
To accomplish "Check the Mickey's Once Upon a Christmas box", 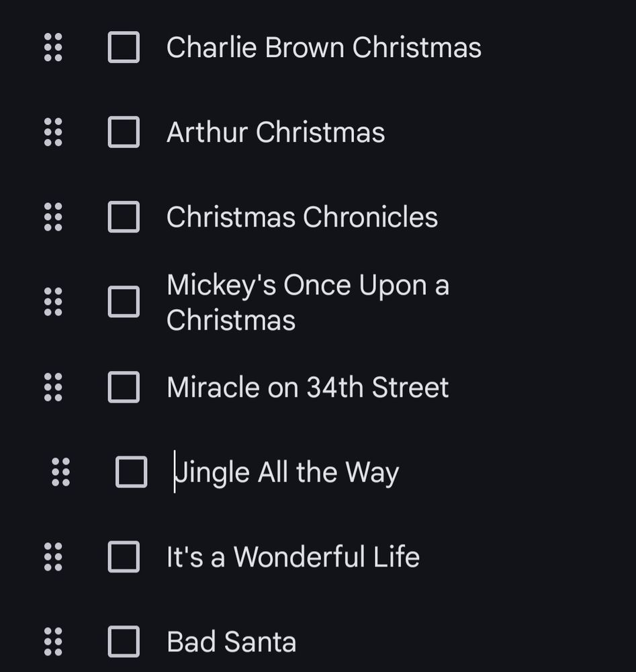I will click(x=124, y=302).
